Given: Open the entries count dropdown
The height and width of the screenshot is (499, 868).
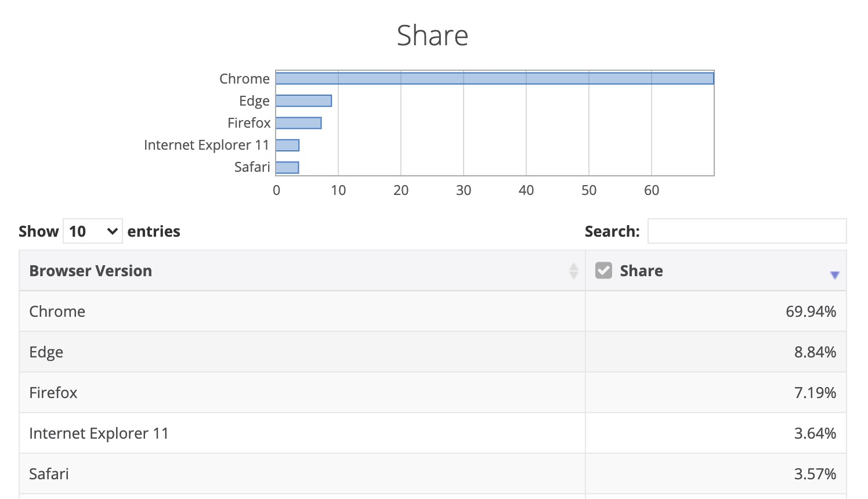Looking at the screenshot, I should pos(93,232).
